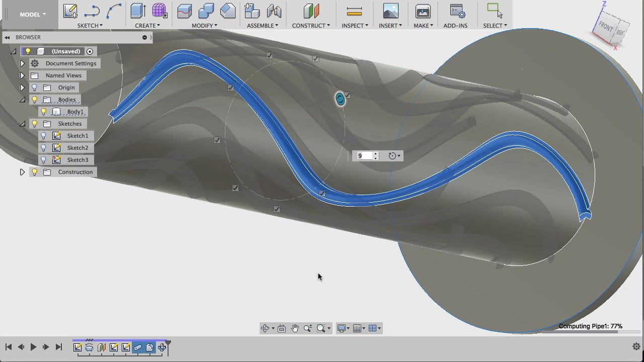Step timeline one feature forward

(x=45, y=347)
